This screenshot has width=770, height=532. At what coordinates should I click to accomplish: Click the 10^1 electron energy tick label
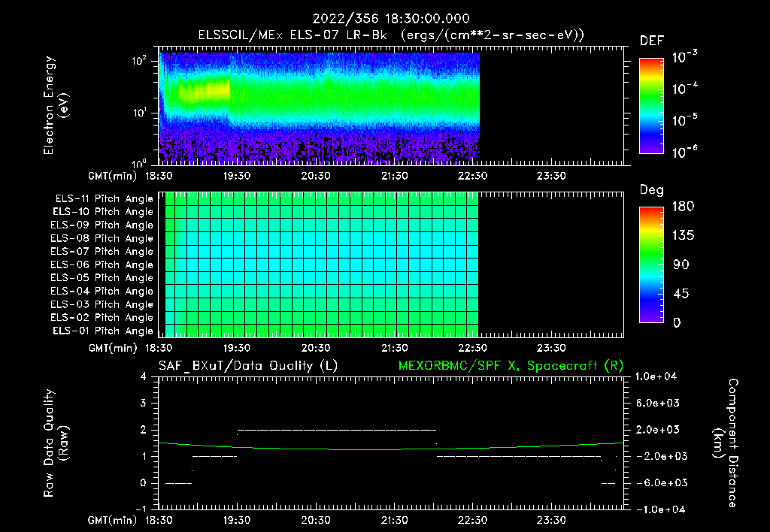coord(140,113)
